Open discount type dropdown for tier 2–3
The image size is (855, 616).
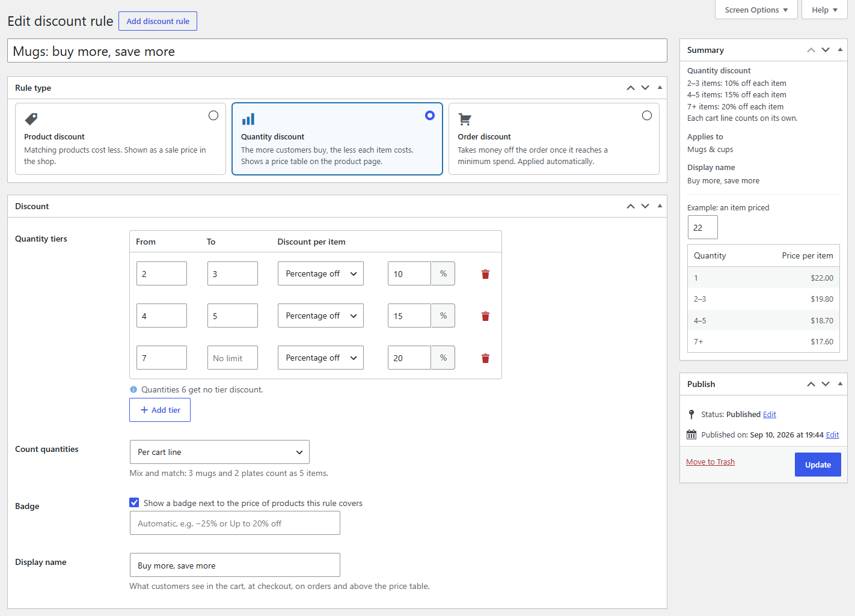(x=320, y=273)
